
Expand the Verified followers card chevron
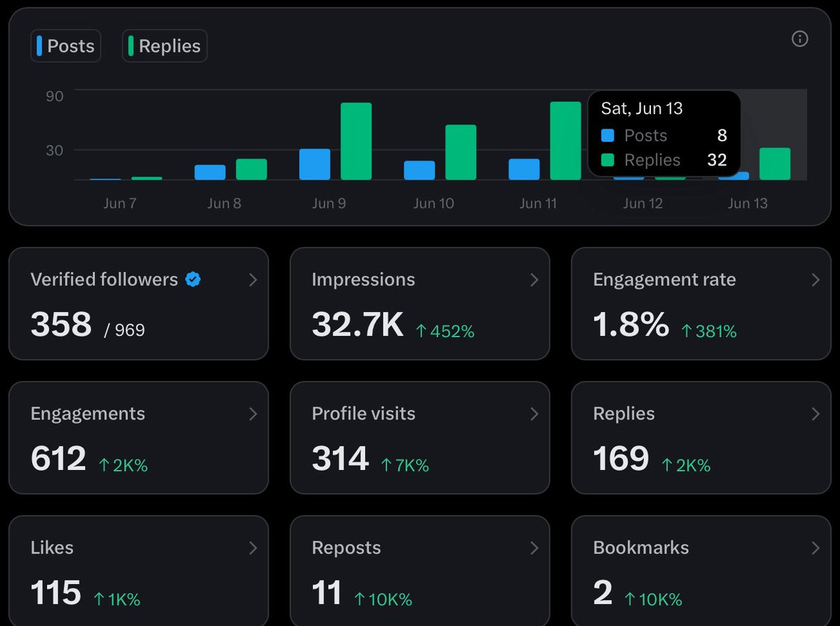[x=253, y=280]
